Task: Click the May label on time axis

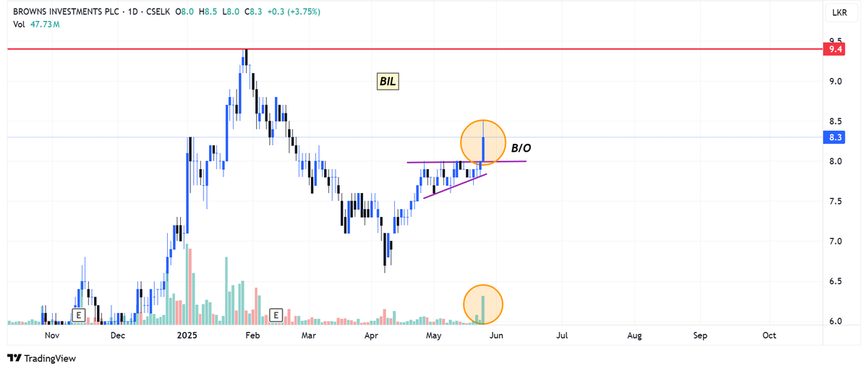Action: [433, 336]
